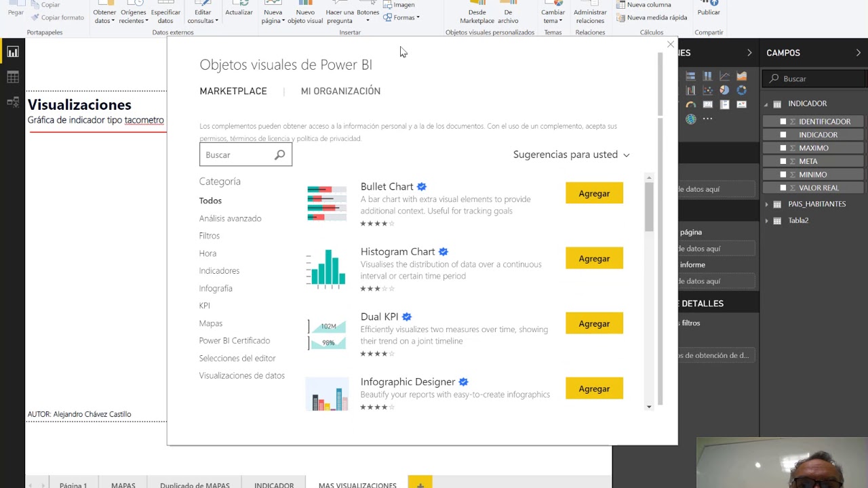
Task: Add the Infographic Designer visual
Action: (x=594, y=388)
